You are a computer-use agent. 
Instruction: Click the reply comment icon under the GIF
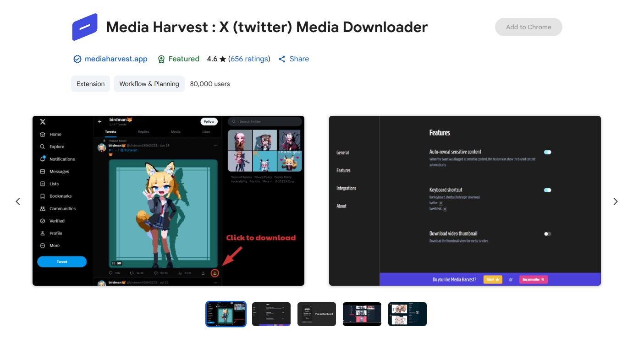pyautogui.click(x=110, y=273)
